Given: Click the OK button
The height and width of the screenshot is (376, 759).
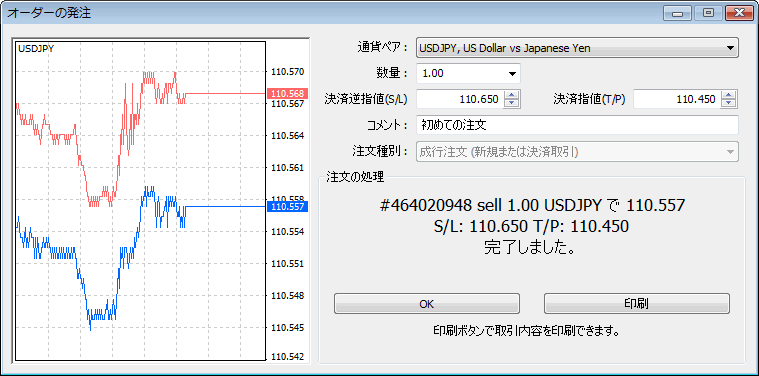Looking at the screenshot, I should 426,303.
